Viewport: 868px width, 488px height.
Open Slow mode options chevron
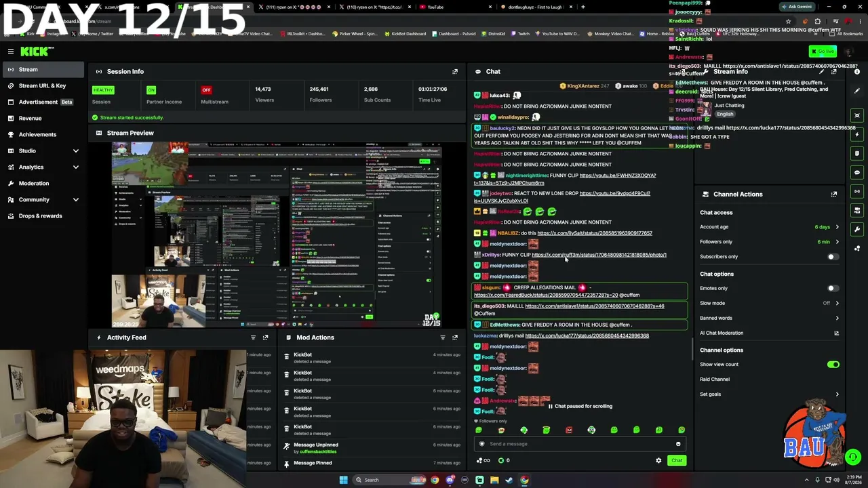[x=837, y=304]
